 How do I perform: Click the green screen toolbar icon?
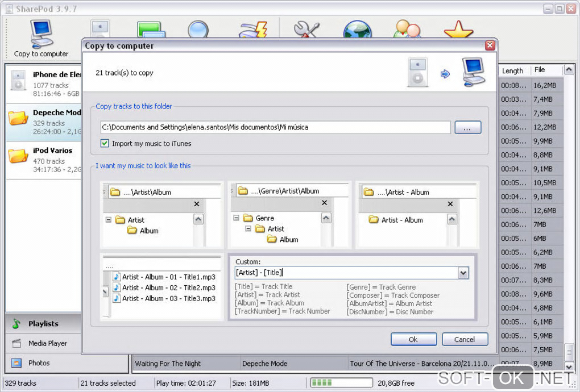point(151,30)
